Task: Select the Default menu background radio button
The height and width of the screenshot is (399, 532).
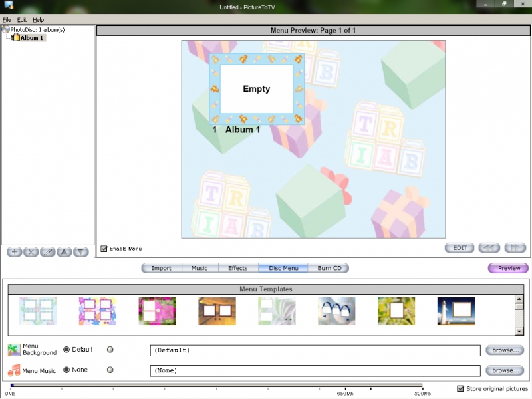Action: (66, 350)
